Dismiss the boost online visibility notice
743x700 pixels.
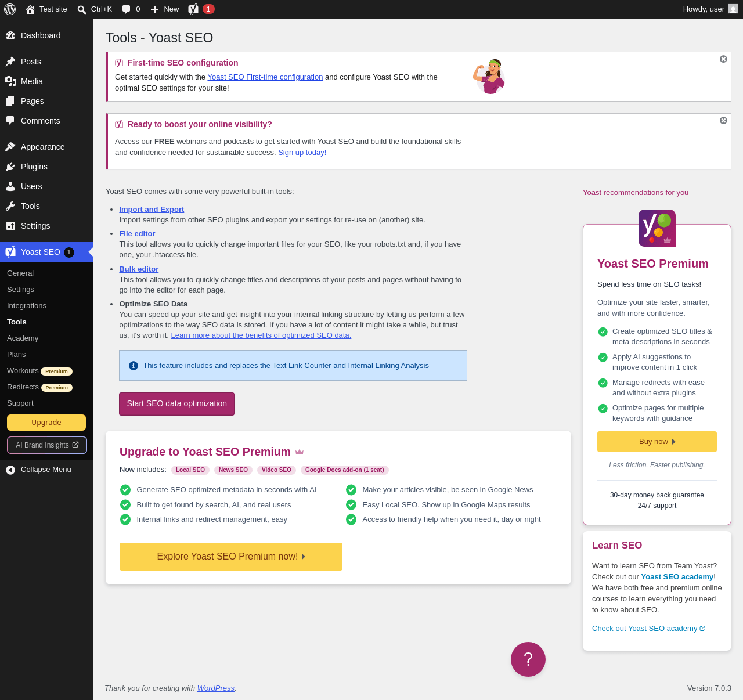point(723,121)
